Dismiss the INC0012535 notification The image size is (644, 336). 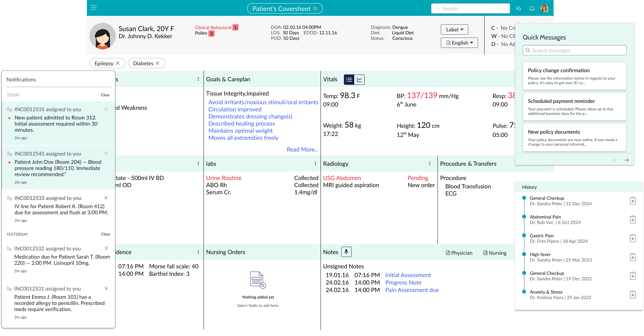click(x=106, y=109)
